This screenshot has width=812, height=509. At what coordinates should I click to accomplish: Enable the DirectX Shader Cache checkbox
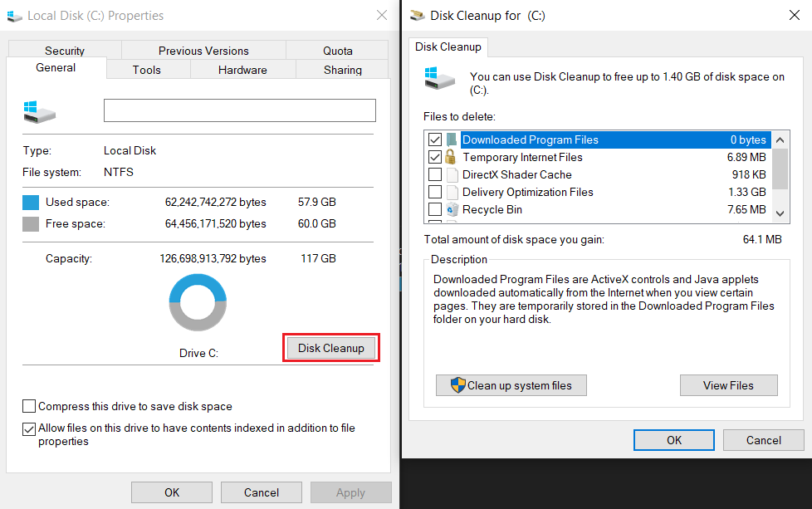[436, 174]
